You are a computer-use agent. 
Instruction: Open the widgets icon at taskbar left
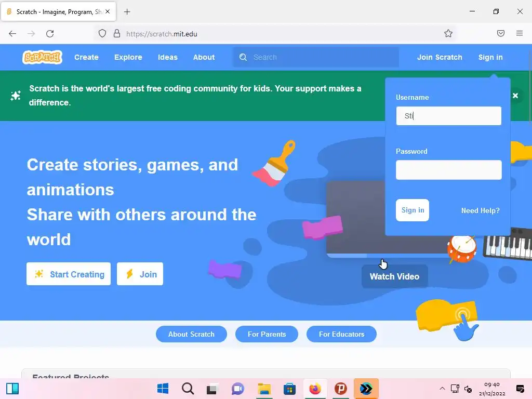(x=12, y=389)
